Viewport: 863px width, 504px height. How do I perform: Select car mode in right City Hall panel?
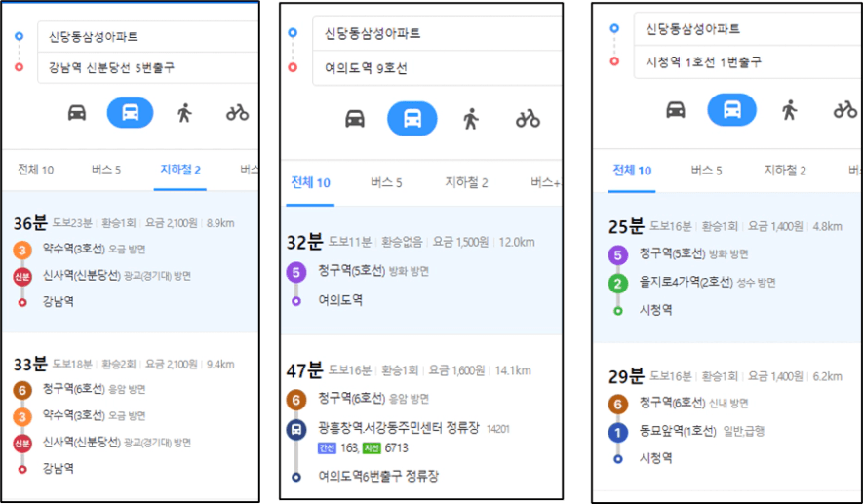676,110
